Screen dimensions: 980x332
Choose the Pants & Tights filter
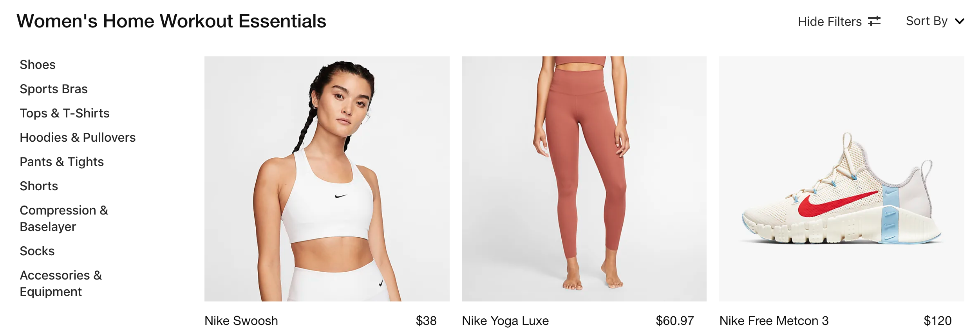tap(62, 162)
